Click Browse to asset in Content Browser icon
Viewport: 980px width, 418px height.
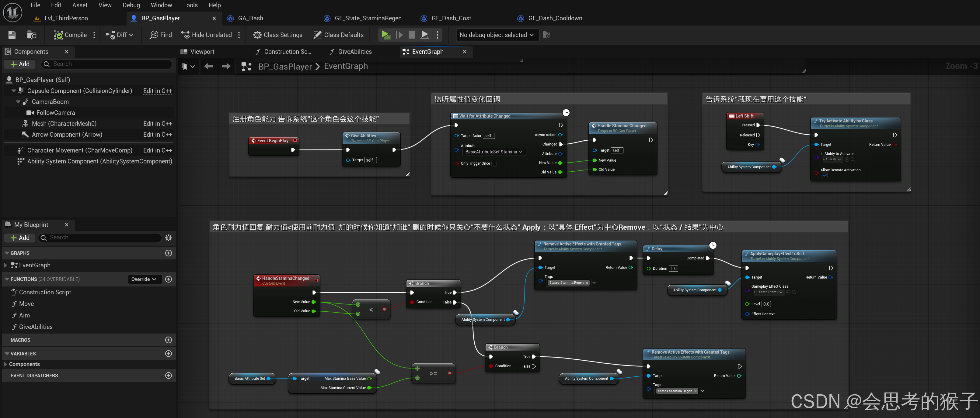click(32, 35)
